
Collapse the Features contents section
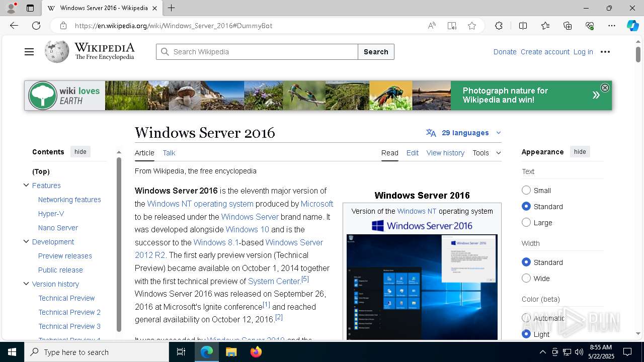(x=26, y=185)
